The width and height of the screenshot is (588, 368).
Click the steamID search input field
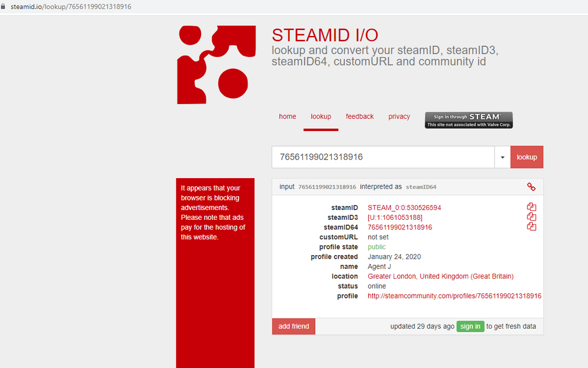[383, 157]
